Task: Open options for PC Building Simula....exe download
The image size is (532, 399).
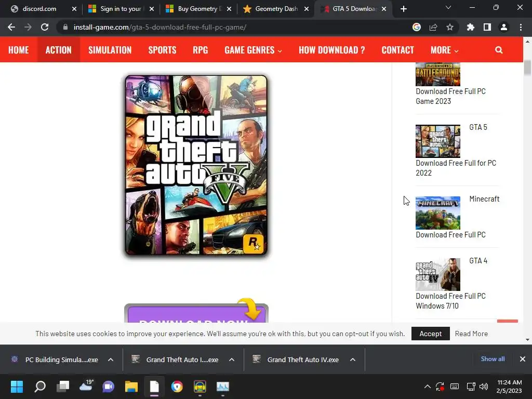Action: (111, 360)
